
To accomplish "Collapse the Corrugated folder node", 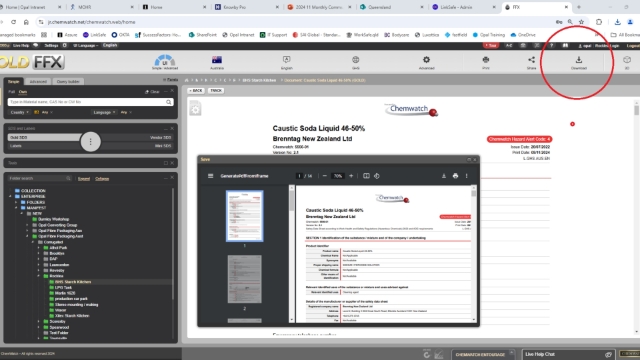I will coord(33,242).
